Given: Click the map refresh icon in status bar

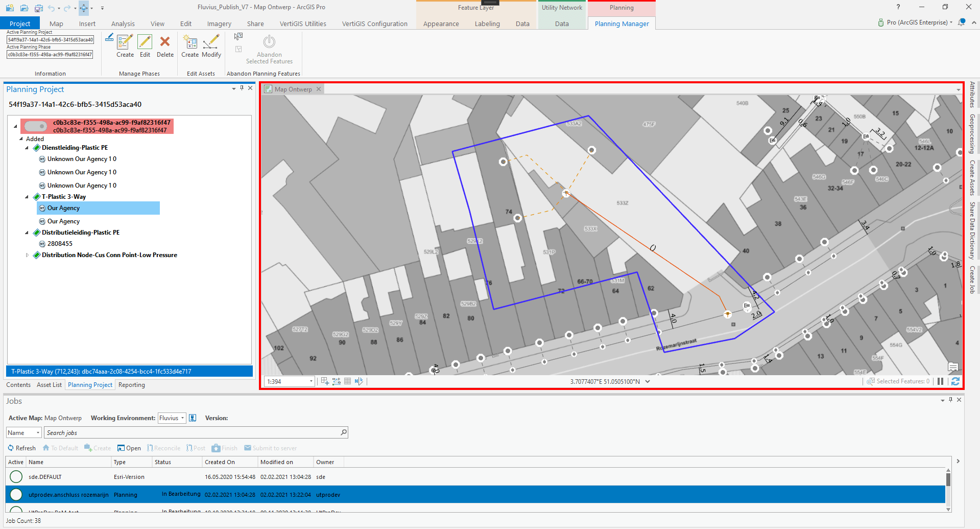Looking at the screenshot, I should tap(955, 381).
